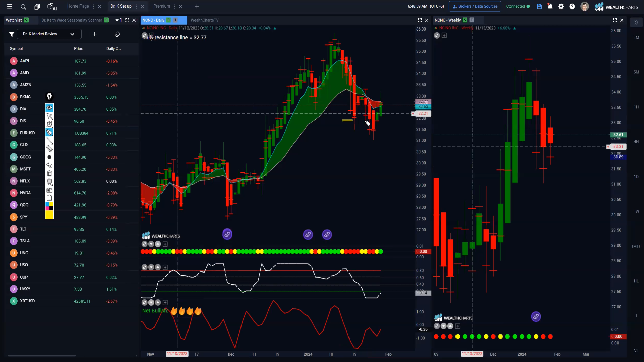Switch to the Home Page tab
This screenshot has height=362, width=644.
[78, 6]
